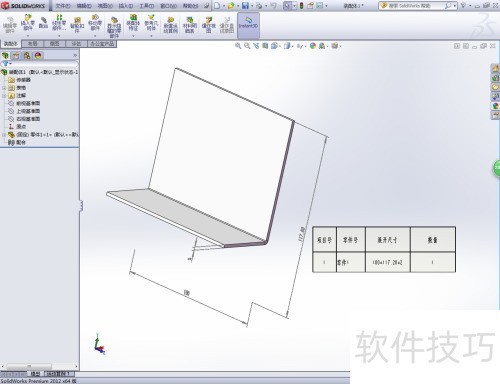Click the Select cursor tool
Image resolution: width=500 pixels, height=384 pixels.
coord(287,6)
